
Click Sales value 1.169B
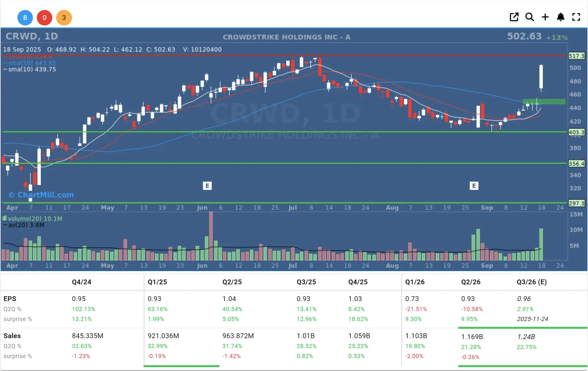coord(472,337)
